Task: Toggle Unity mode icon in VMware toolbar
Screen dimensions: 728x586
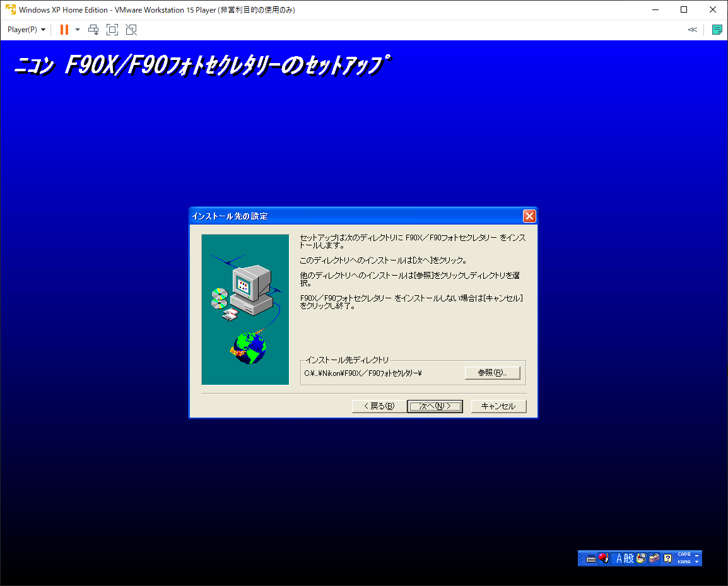Action: 131,30
